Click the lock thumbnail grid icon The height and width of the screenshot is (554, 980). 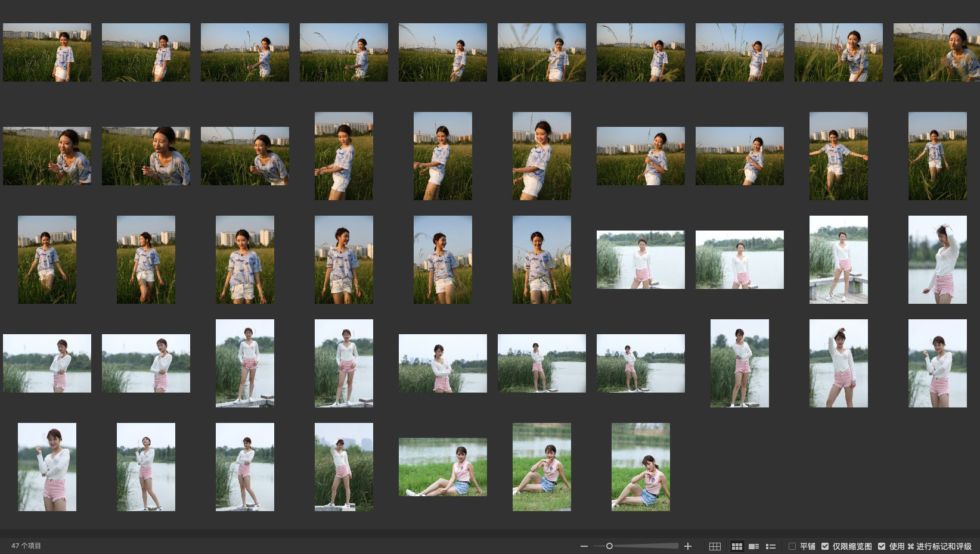pyautogui.click(x=715, y=546)
